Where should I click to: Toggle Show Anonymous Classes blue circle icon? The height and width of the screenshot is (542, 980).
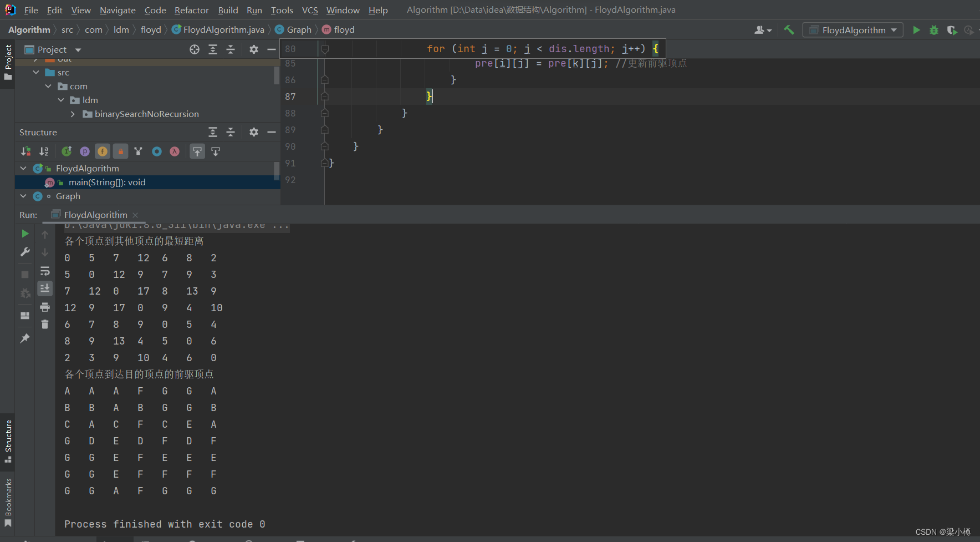click(157, 151)
